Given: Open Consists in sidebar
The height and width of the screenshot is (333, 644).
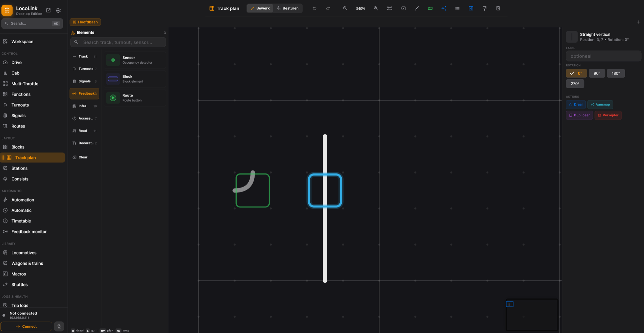Looking at the screenshot, I should point(33,179).
